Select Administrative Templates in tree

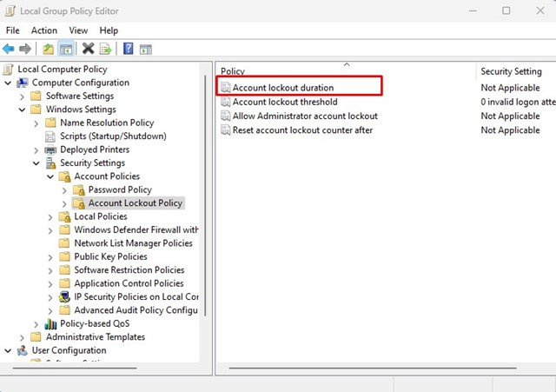tap(95, 336)
